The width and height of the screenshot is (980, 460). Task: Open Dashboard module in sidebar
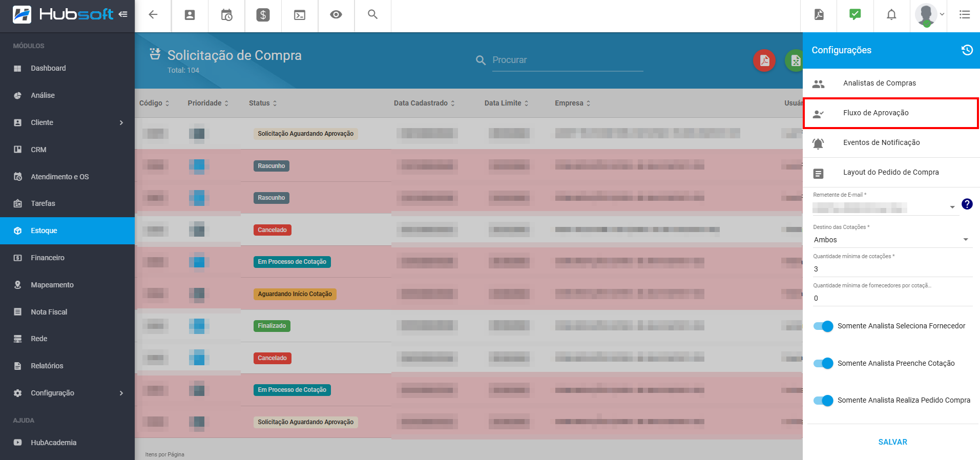[x=67, y=68]
